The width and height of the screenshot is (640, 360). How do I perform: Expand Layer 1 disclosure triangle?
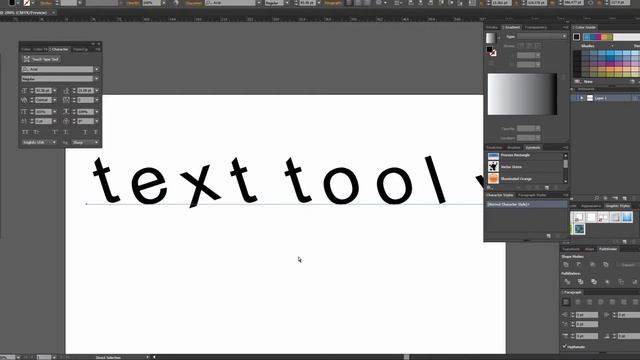pyautogui.click(x=582, y=98)
